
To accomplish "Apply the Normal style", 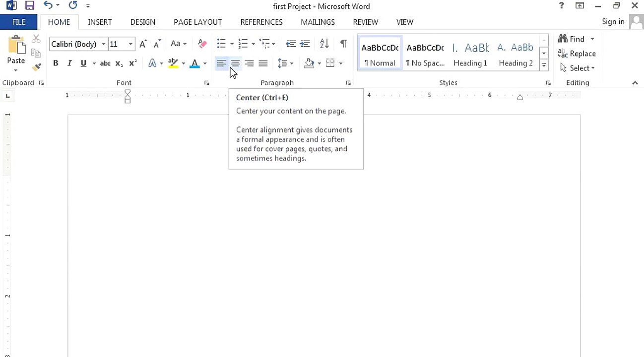I will click(380, 54).
